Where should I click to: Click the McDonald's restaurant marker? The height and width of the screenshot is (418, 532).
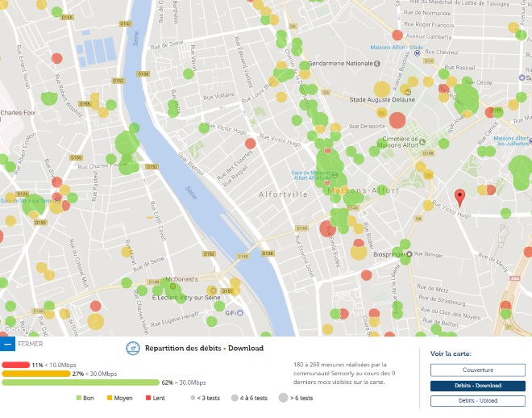(172, 286)
